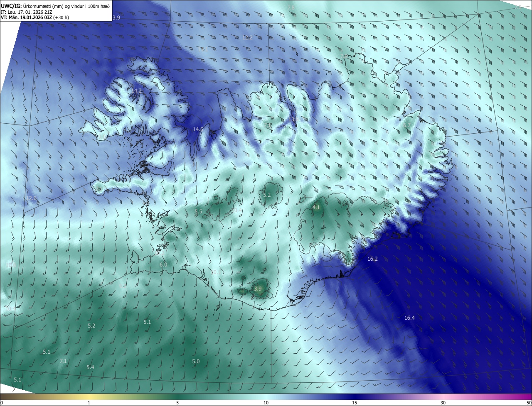
Task: Pick the pale yellow color near 1 mm on the scale
Action: coord(89,396)
